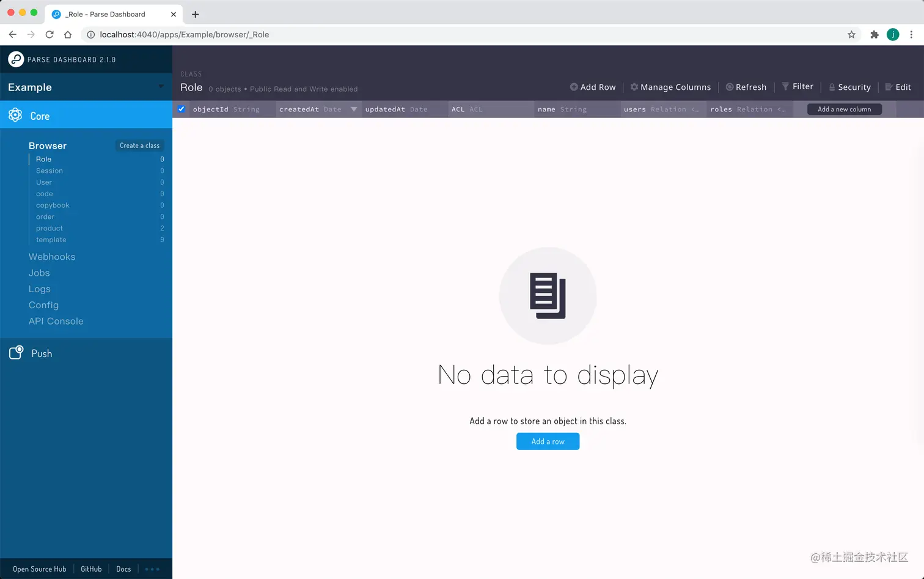Click the Refresh icon in the toolbar
The image size is (924, 579).
point(729,87)
